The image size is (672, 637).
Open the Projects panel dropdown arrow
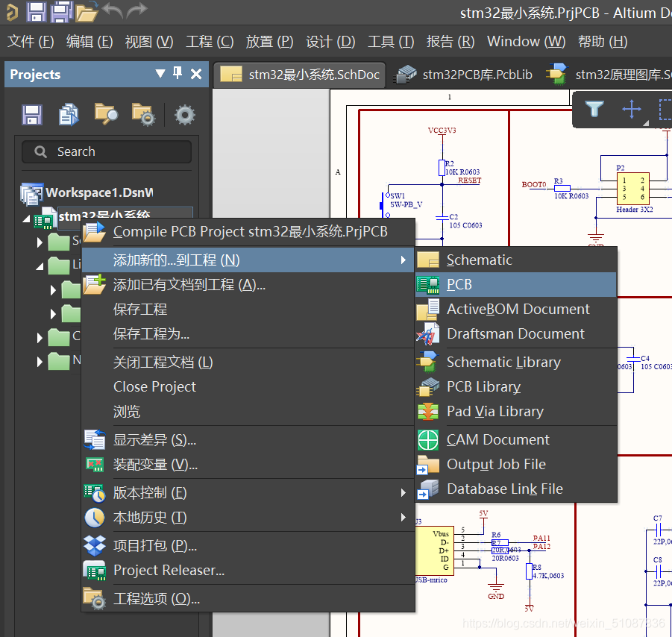pos(160,73)
